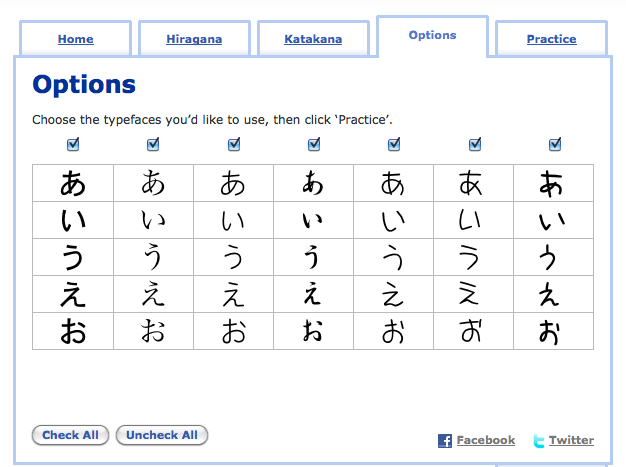Click the bold あ in first typeface column
626x467 pixels.
tap(73, 183)
